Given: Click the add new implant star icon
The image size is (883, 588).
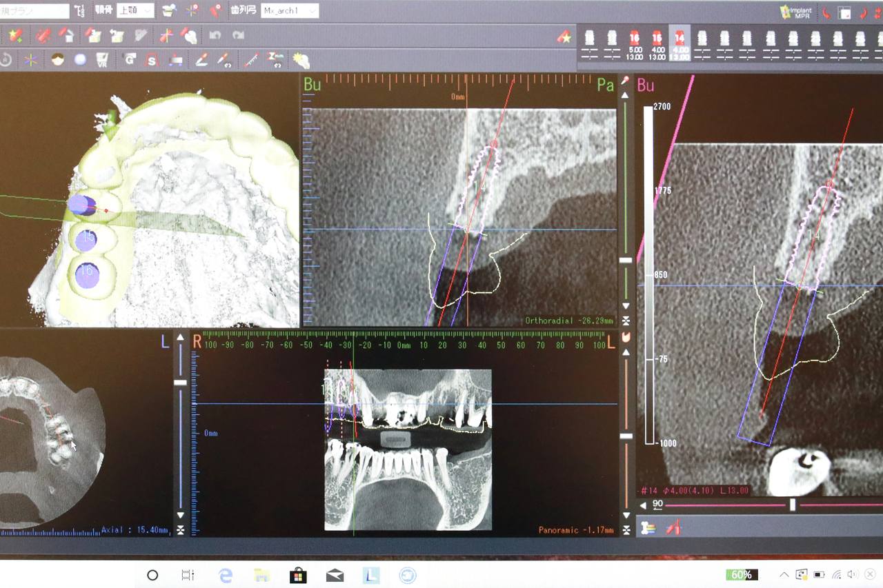Looking at the screenshot, I should tap(15, 35).
